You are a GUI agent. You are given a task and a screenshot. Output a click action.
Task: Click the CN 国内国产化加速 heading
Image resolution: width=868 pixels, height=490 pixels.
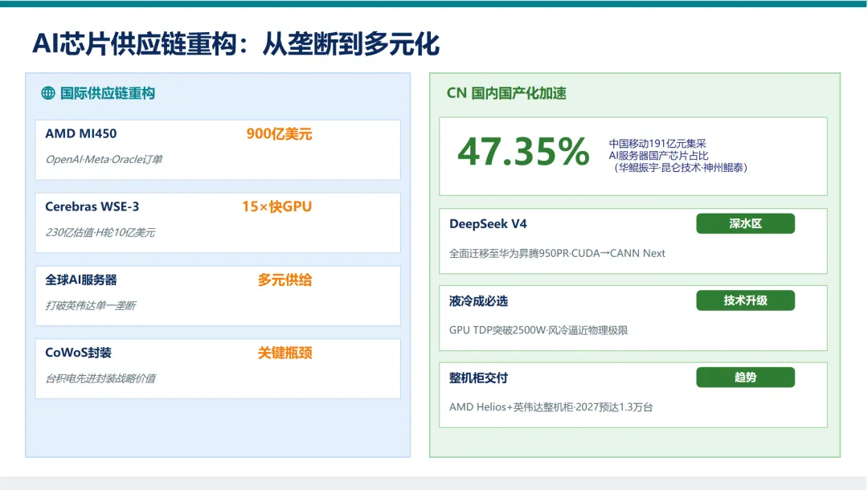click(506, 93)
